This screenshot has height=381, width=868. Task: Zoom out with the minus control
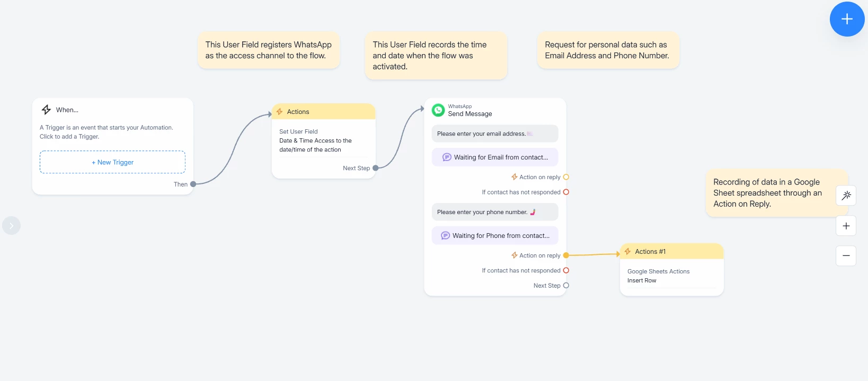[846, 256]
